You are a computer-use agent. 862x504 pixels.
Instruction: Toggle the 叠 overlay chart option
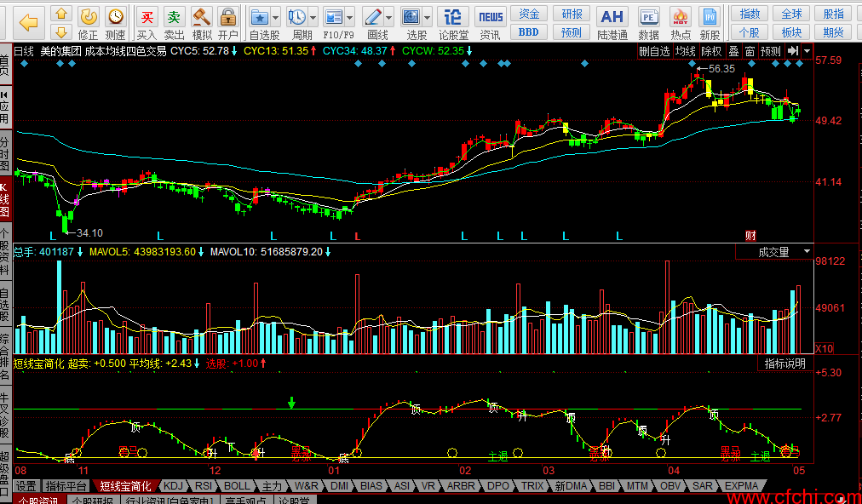733,51
